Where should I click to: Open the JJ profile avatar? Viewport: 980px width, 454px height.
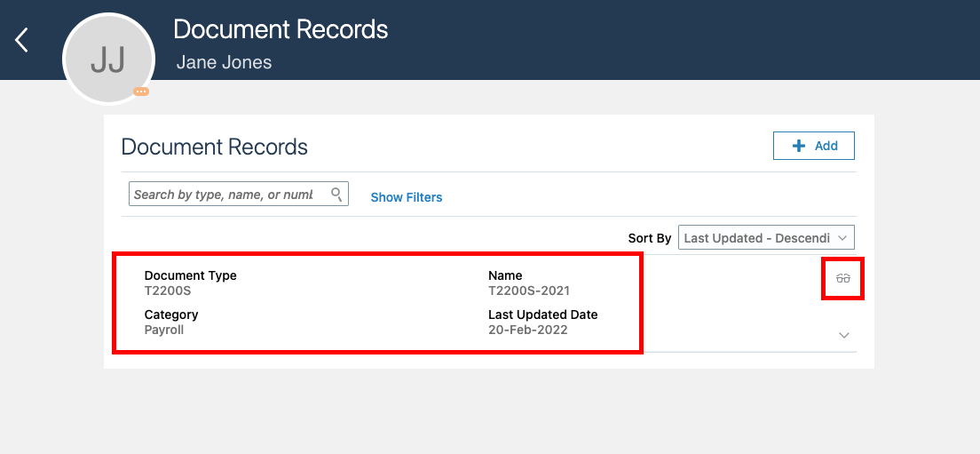[108, 60]
